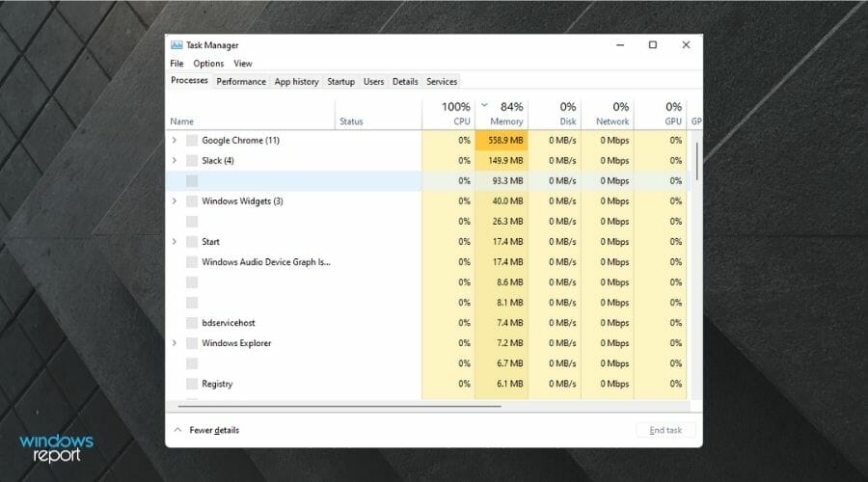Click the Registry process icon
Screen dimensions: 868x482
click(x=192, y=384)
